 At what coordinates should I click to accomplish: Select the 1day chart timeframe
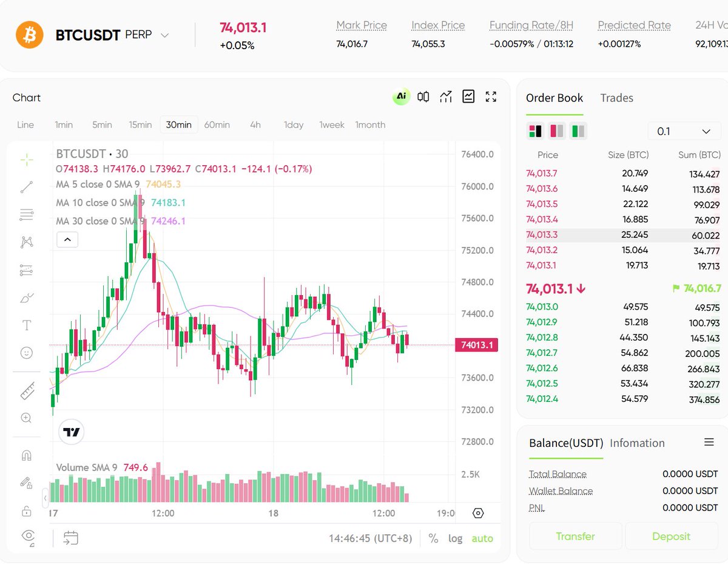[293, 124]
